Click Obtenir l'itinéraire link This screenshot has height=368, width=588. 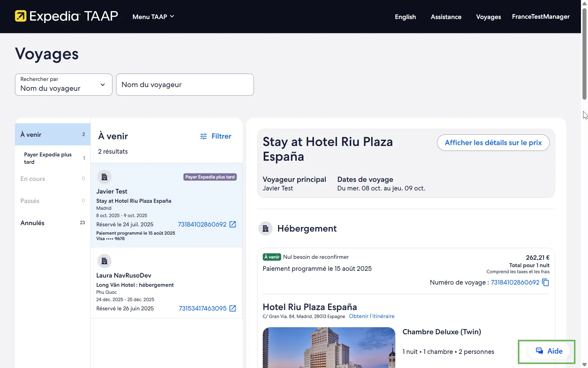tap(371, 316)
